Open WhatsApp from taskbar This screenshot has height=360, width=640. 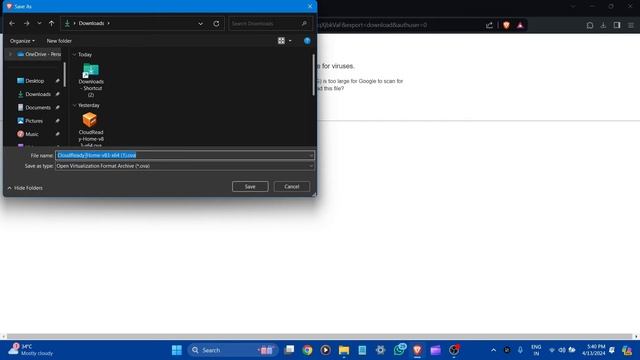pyautogui.click(x=399, y=349)
